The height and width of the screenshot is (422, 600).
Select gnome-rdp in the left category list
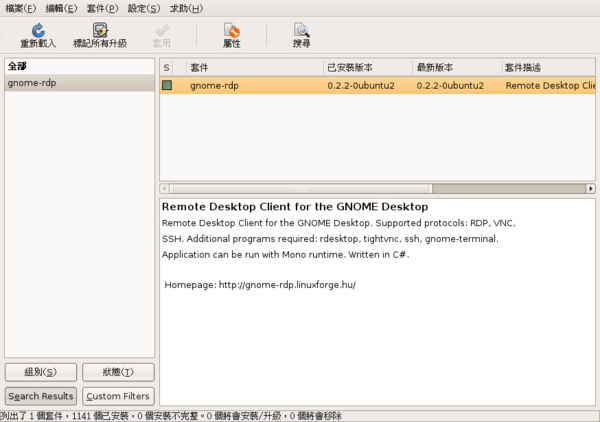tap(79, 83)
